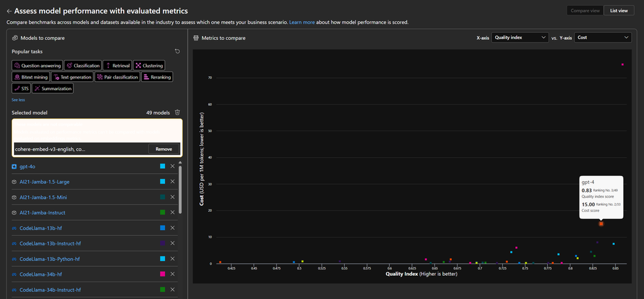Click the Models to compare panel icon
644x299 pixels.
[x=15, y=38]
